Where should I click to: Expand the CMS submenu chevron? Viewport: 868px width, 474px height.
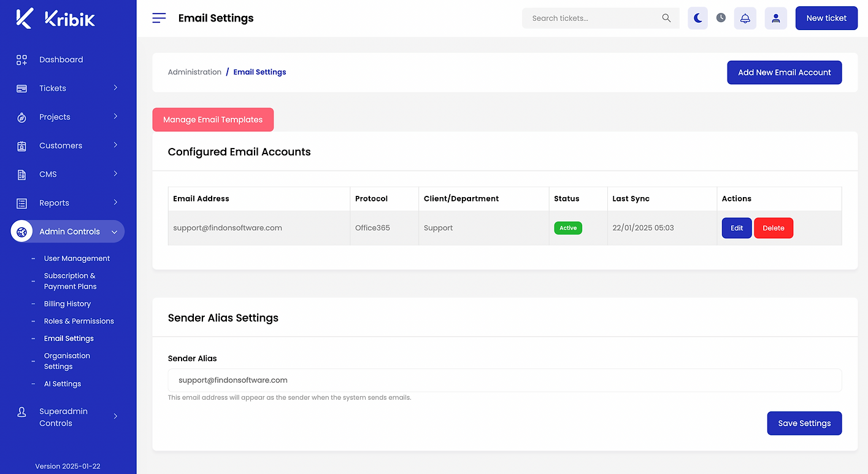(115, 174)
